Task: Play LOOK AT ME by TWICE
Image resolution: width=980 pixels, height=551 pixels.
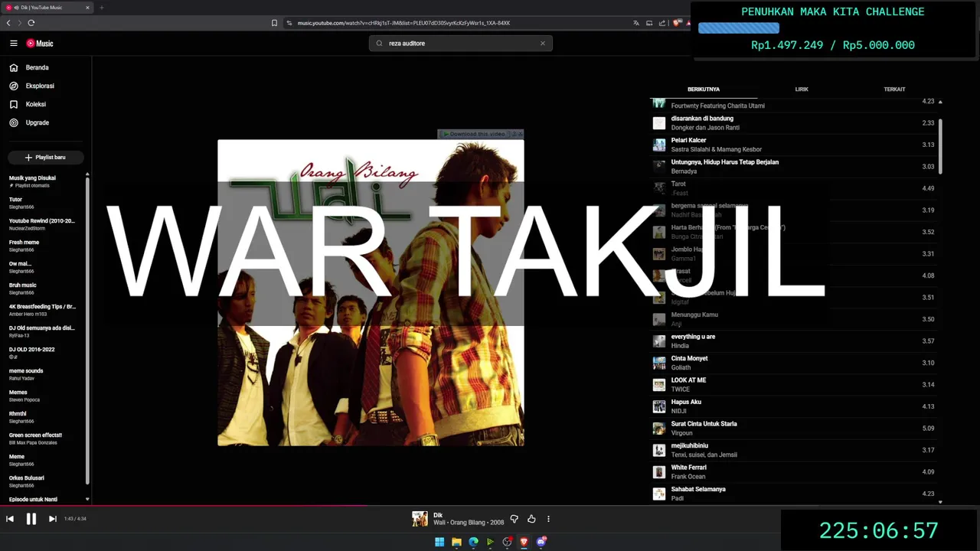Action: (794, 385)
